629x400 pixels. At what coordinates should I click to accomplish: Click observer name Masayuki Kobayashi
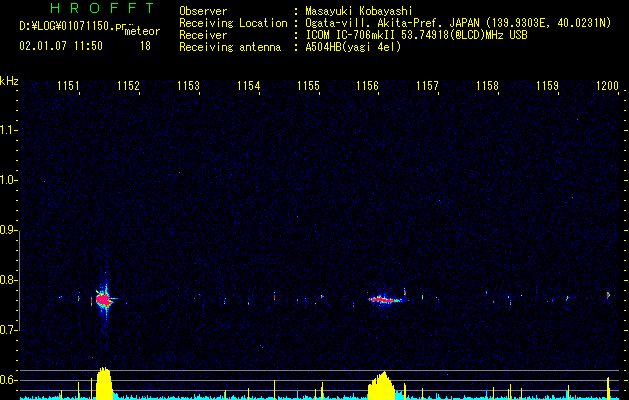pyautogui.click(x=359, y=11)
